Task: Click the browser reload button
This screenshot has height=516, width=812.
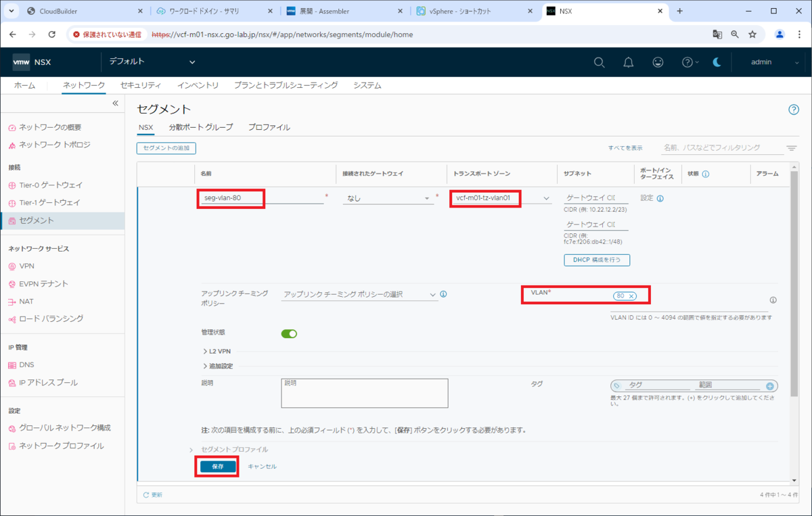Action: (52, 34)
